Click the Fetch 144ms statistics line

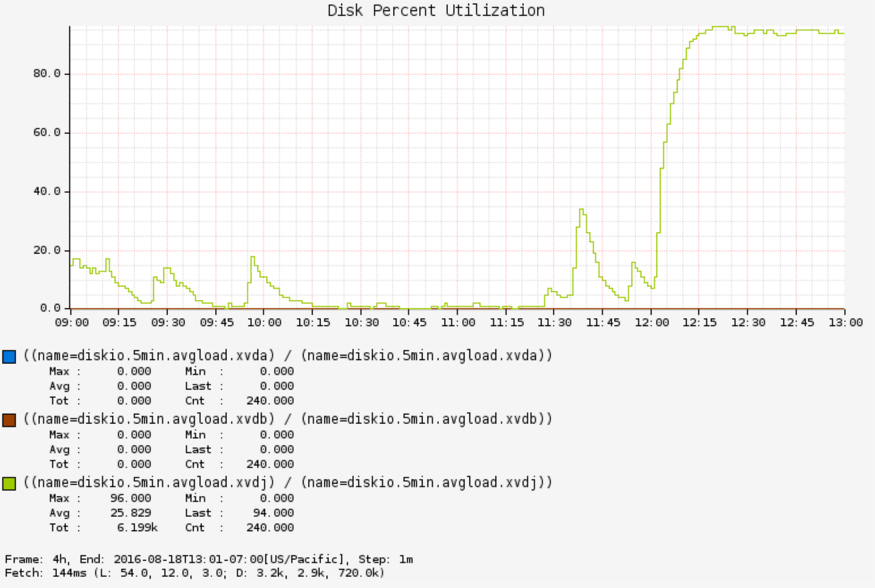194,573
